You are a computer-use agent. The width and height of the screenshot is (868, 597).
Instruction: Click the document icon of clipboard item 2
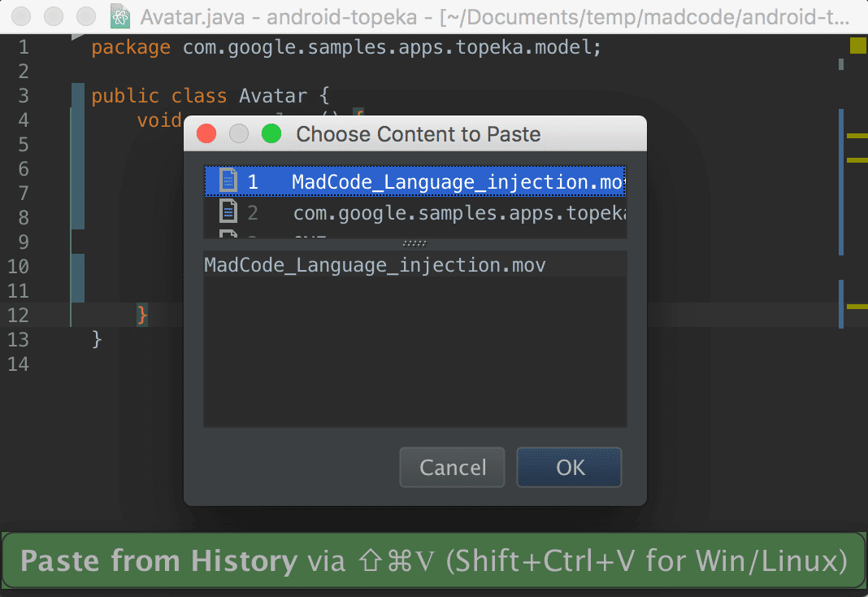228,212
